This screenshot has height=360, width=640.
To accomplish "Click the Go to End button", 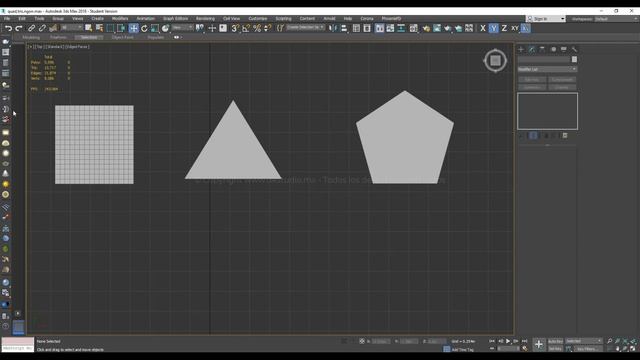I will click(524, 341).
